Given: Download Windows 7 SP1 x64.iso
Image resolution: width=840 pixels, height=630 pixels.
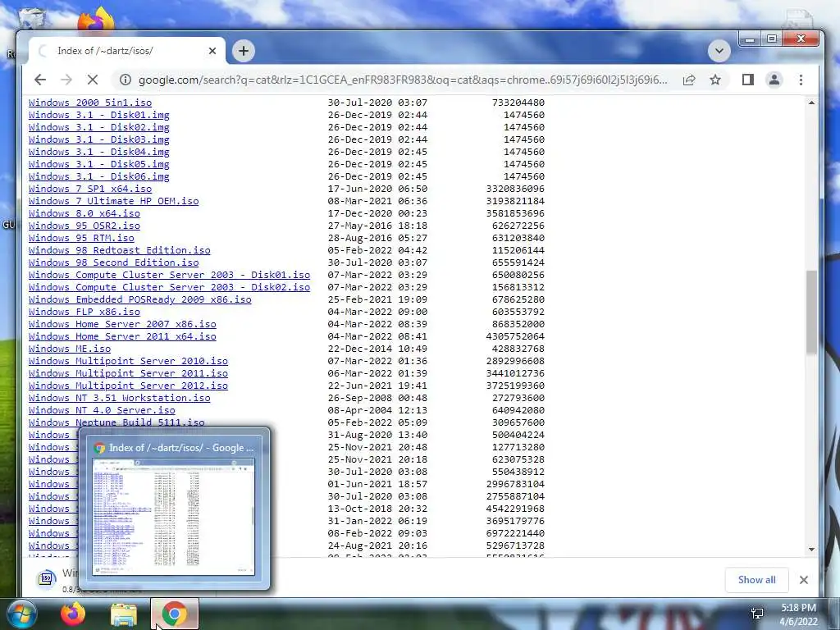Looking at the screenshot, I should [x=90, y=189].
